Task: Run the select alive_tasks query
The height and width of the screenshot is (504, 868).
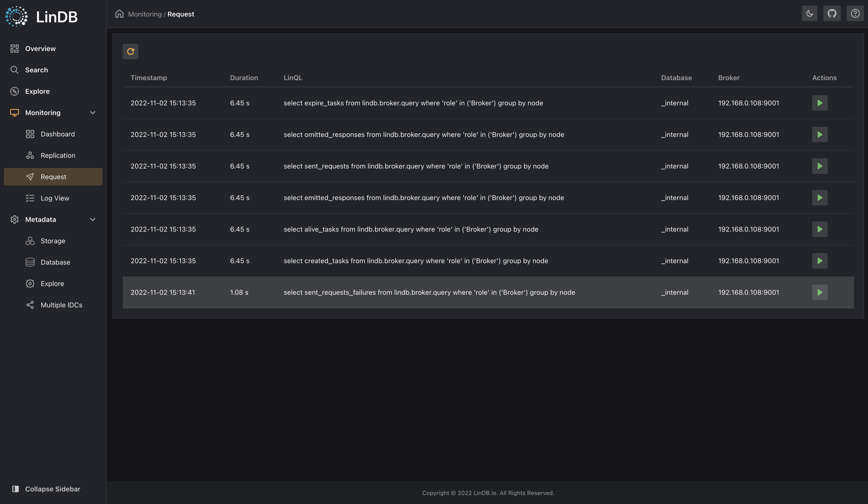Action: [820, 229]
